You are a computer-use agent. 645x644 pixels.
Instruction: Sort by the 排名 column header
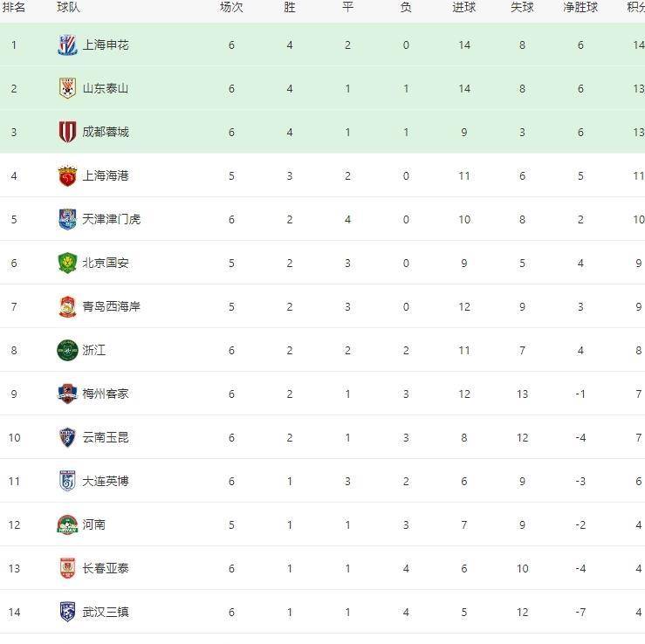pos(14,7)
